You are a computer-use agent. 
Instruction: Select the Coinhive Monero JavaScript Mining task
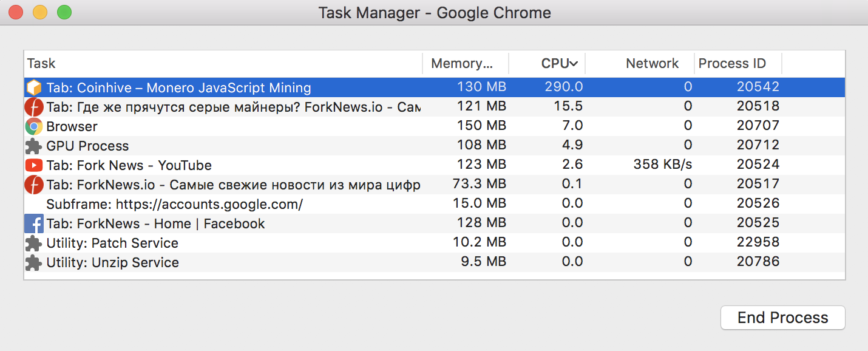click(x=178, y=87)
